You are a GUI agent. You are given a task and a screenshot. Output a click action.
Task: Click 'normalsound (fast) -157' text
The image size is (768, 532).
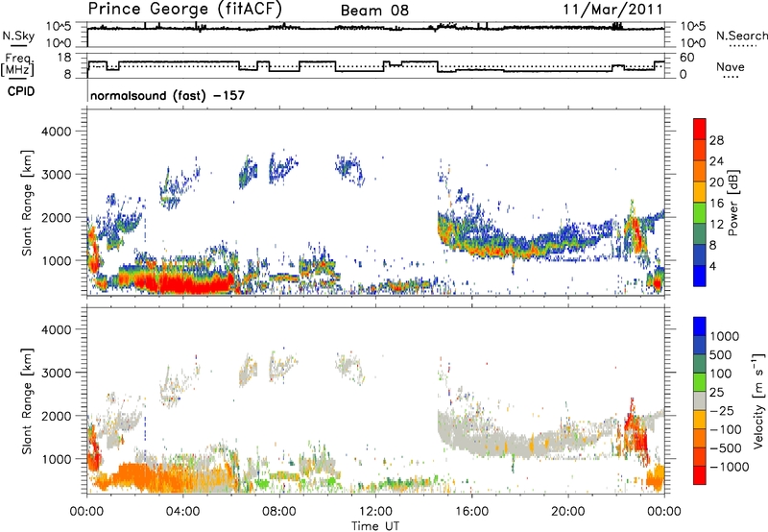click(167, 95)
